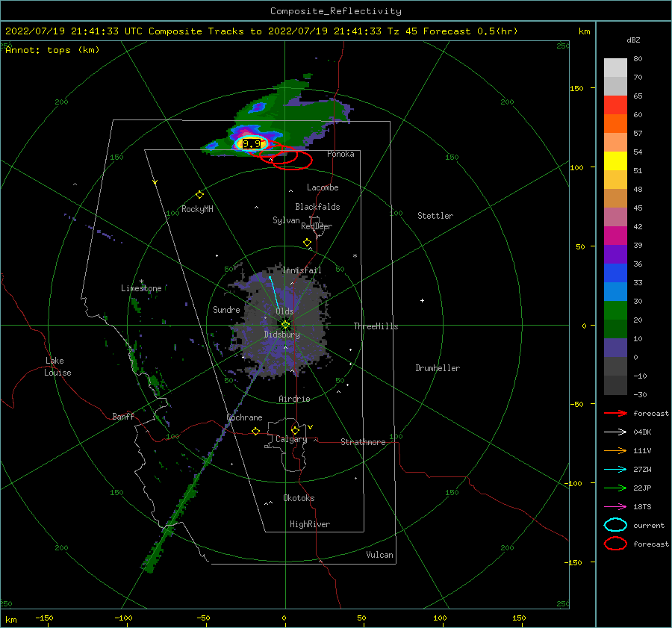Click the red forecast ellipse legend icon
This screenshot has width=672, height=628.
615,544
